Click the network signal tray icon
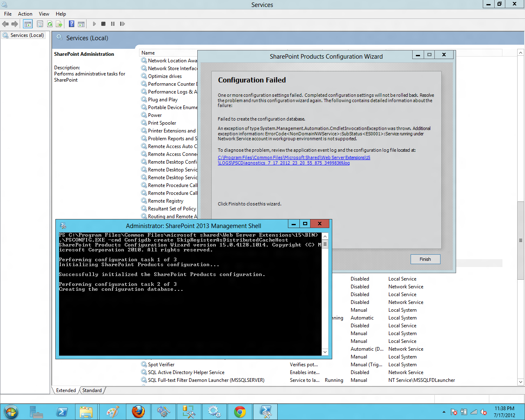525x420 pixels. (474, 412)
